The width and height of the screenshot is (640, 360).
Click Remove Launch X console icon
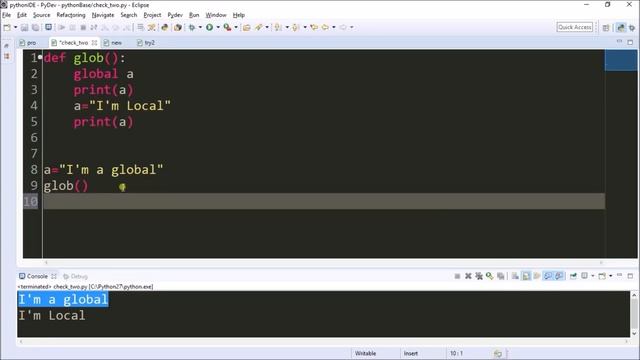click(468, 276)
